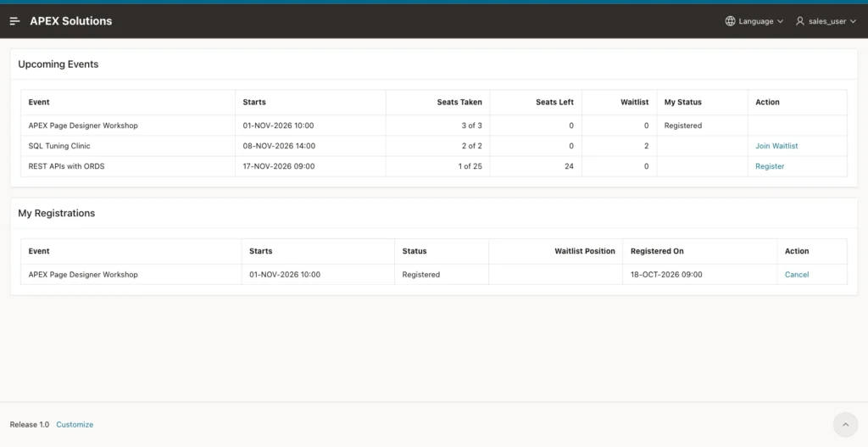Viewport: 868px width, 447px height.
Task: Expand the sales_user menu chevron
Action: 853,21
